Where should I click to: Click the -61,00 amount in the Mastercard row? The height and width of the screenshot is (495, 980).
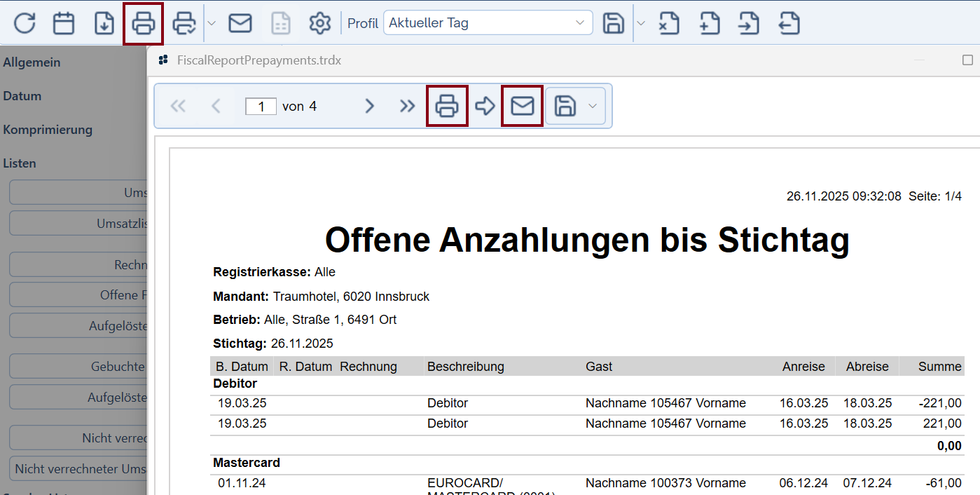coord(944,483)
